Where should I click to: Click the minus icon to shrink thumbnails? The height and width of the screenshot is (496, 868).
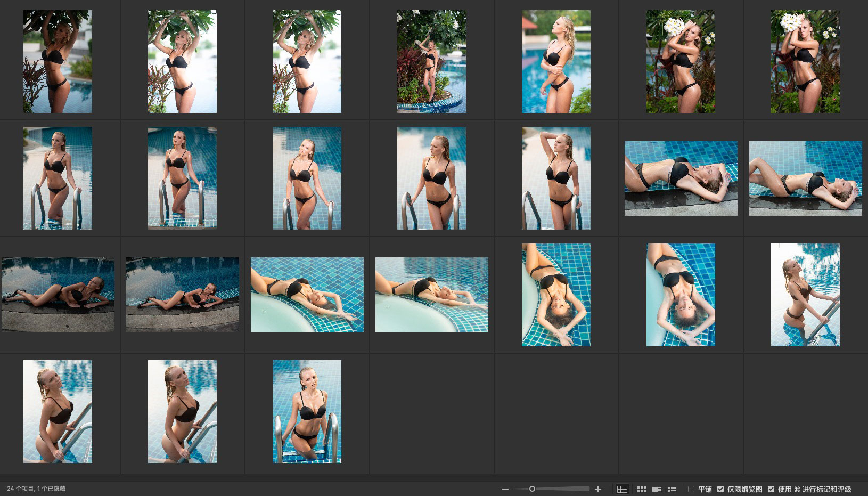point(505,489)
